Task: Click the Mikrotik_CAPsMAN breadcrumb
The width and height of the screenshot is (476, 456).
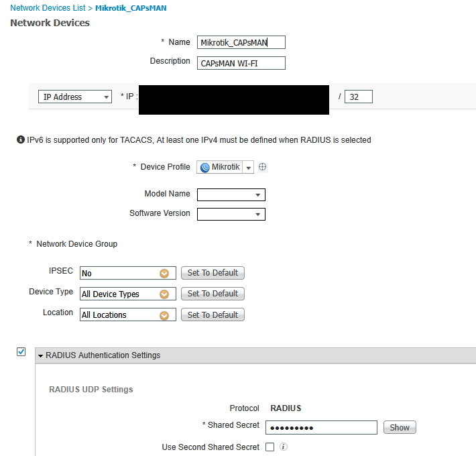Action: tap(131, 8)
